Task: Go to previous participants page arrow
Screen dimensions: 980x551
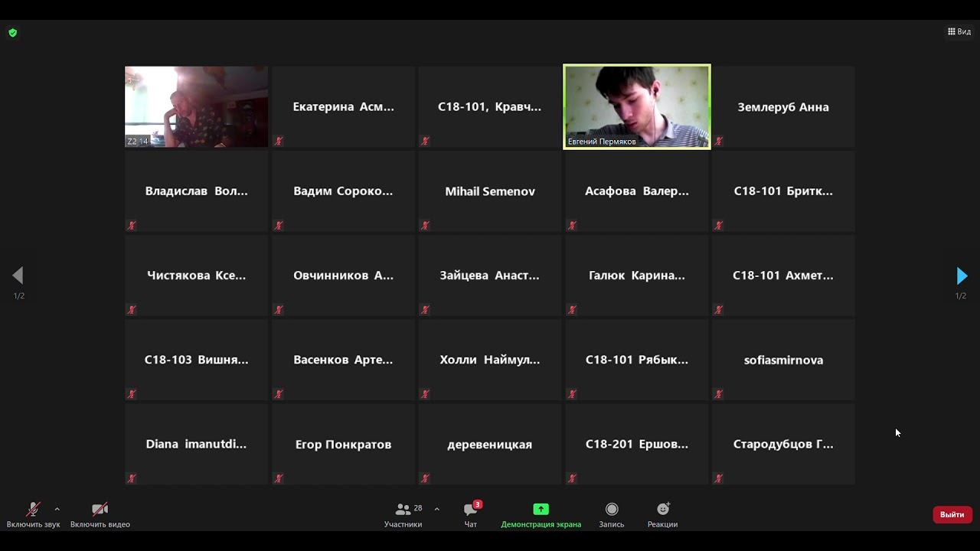Action: pyautogui.click(x=18, y=275)
